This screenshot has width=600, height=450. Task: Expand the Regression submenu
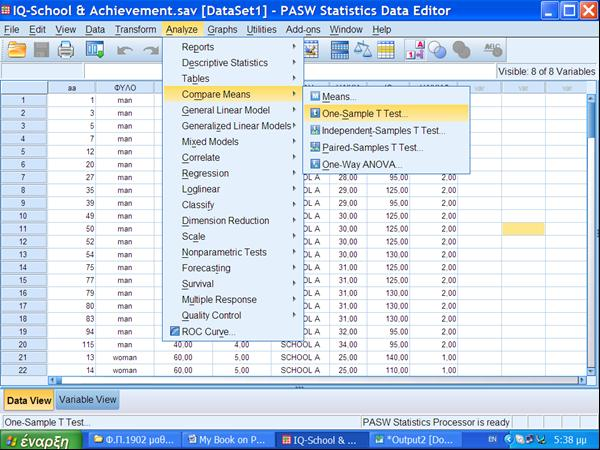pyautogui.click(x=233, y=173)
